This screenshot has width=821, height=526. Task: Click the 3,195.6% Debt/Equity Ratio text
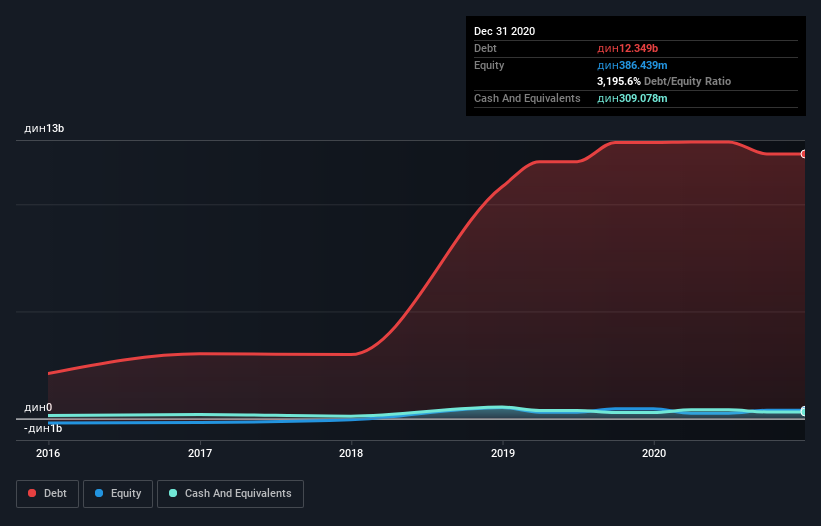(x=664, y=81)
